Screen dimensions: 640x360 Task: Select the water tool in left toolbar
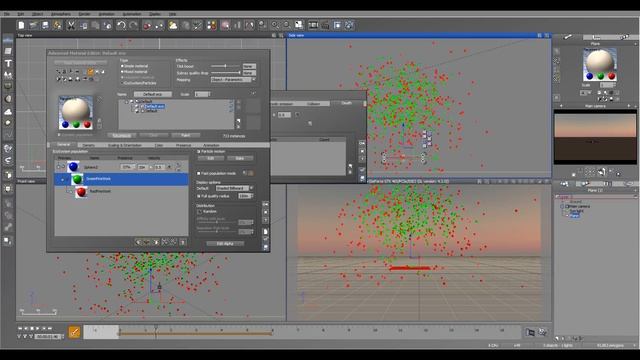[8, 40]
